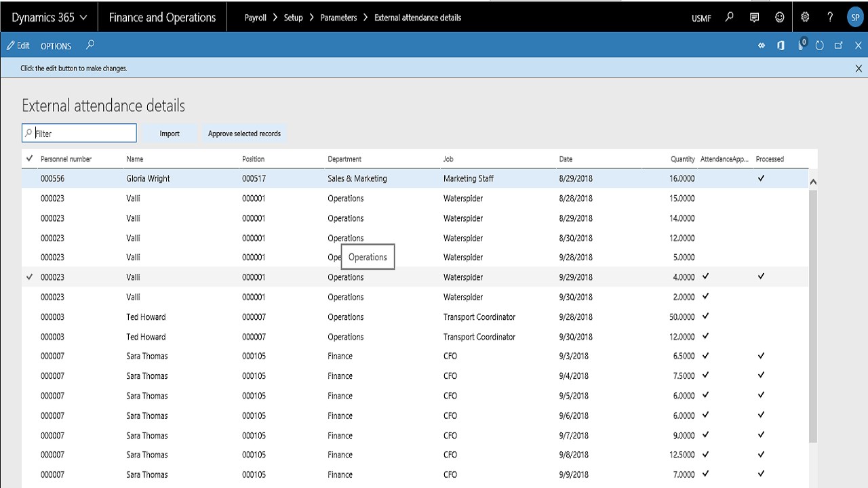Dismiss the edit button info message
This screenshot has height=488, width=868.
coord(859,68)
